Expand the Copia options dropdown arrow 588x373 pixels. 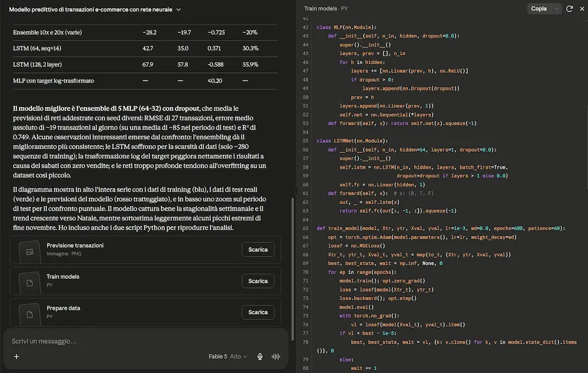click(556, 9)
